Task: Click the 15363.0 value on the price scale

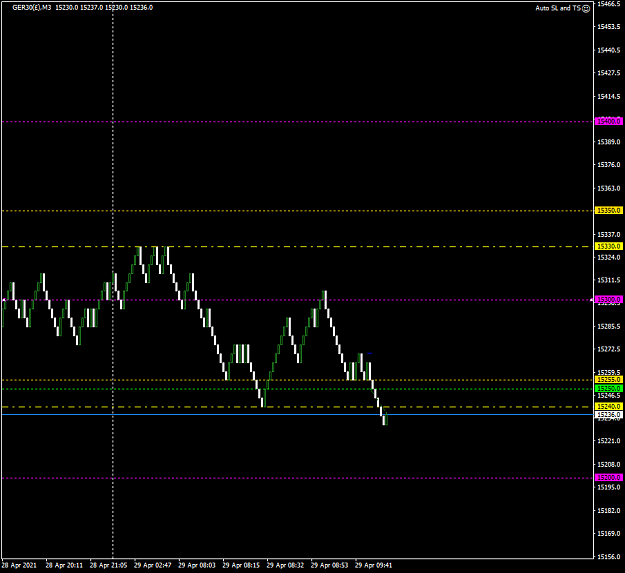Action: click(x=608, y=188)
